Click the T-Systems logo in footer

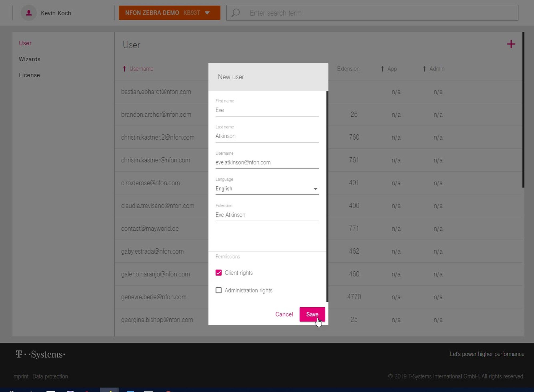coord(40,354)
